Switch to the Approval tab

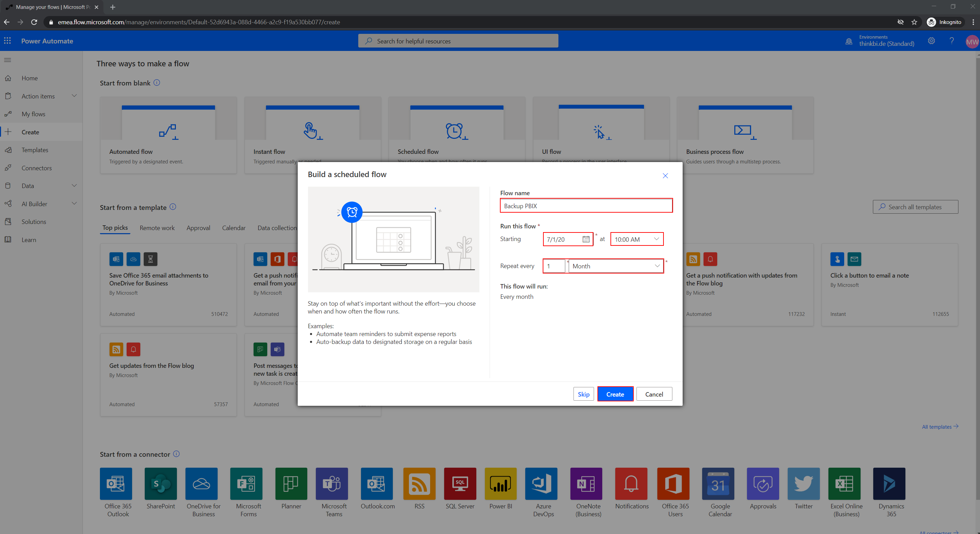tap(198, 228)
